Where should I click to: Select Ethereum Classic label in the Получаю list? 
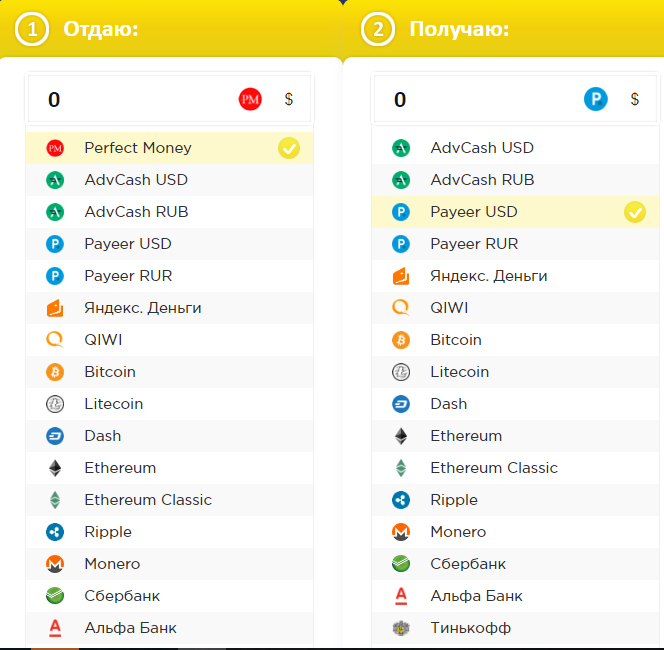tap(494, 468)
